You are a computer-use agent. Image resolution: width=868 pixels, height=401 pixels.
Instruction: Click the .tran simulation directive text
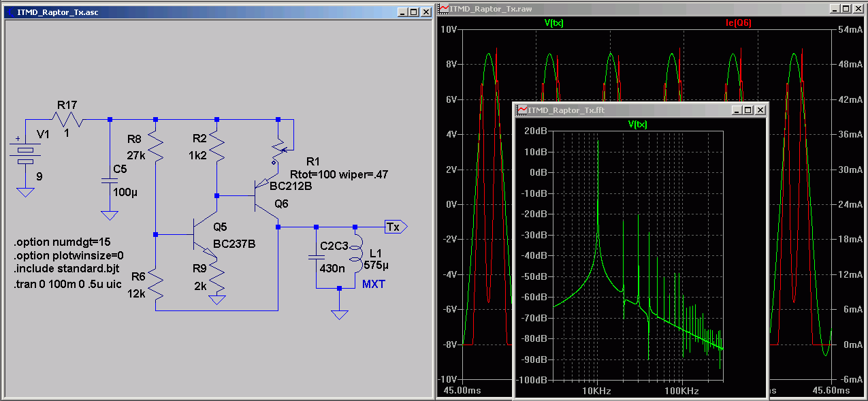(68, 284)
